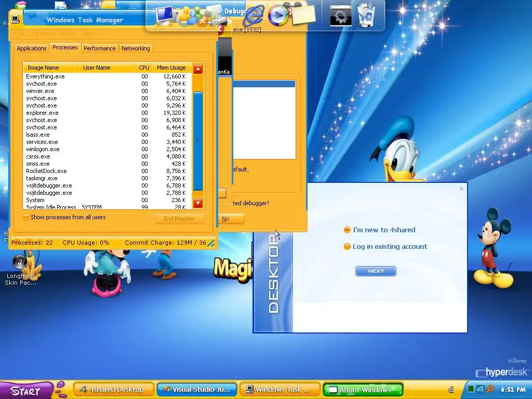Close the 4shared Desktop dialog

461,188
